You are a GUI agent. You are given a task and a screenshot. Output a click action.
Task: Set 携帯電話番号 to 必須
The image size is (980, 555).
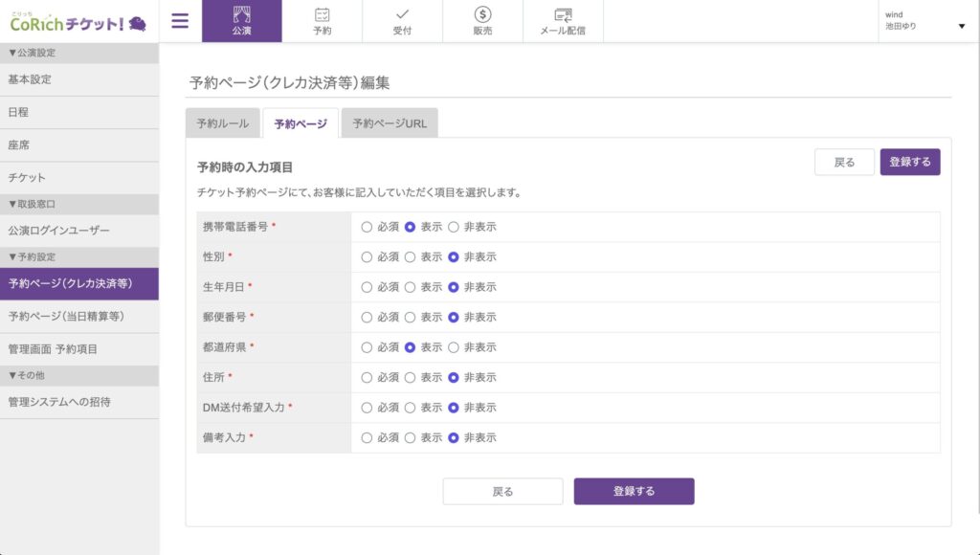coord(367,227)
